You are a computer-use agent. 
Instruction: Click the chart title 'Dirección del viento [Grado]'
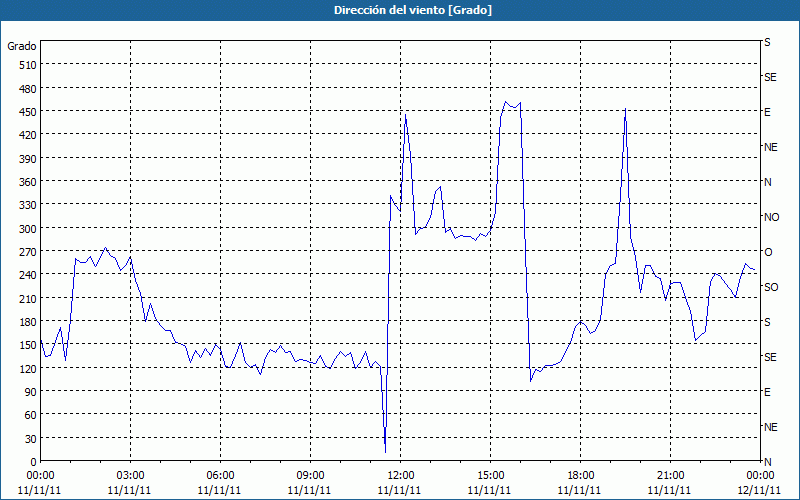coord(413,10)
